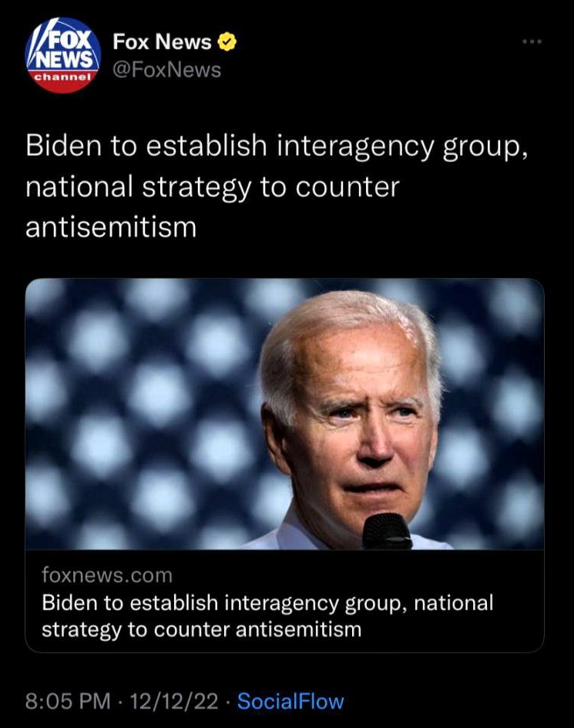The width and height of the screenshot is (574, 728).
Task: Click the microphone in the preview photo
Action: click(x=387, y=531)
